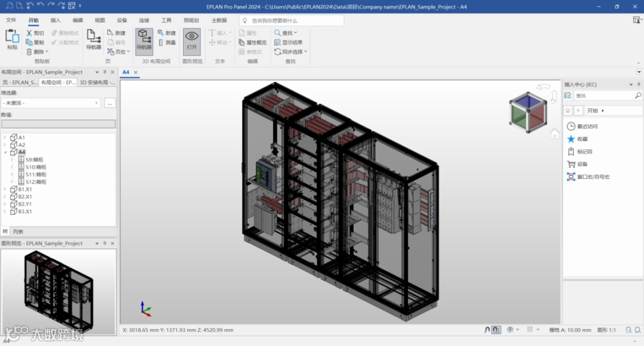Switch to the 连接 ribbon tab
Viewport: 644px width, 346px height.
click(144, 20)
